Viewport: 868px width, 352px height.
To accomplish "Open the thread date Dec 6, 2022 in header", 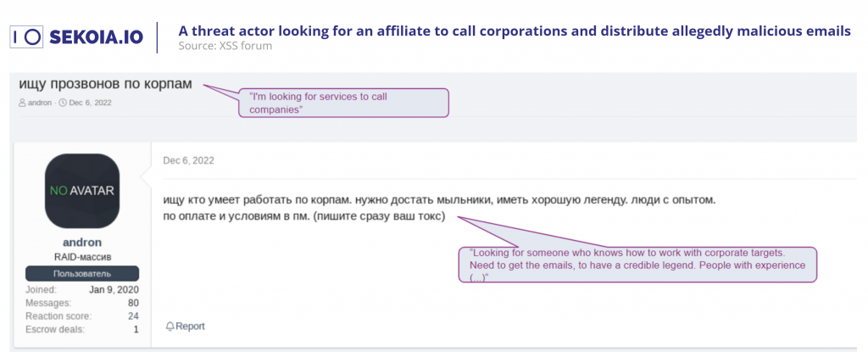I will coord(90,103).
